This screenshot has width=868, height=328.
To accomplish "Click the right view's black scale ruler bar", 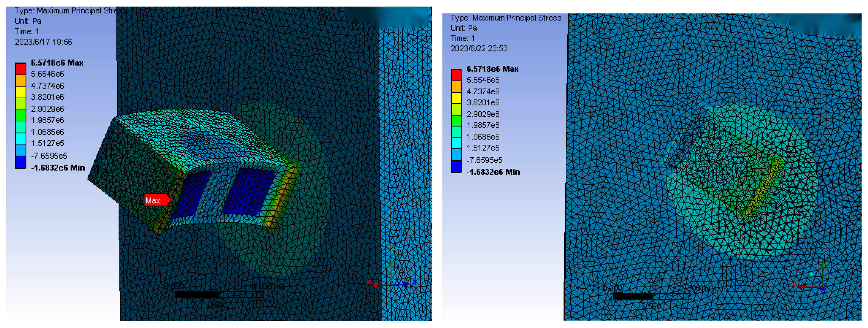I will [633, 296].
